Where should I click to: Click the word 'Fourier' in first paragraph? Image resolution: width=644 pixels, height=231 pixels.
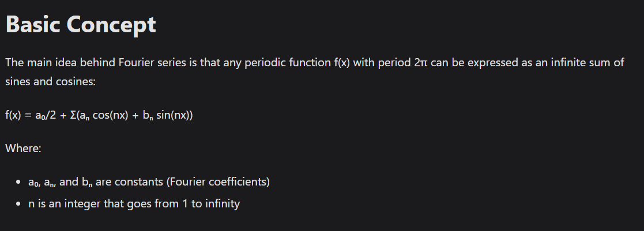pyautogui.click(x=135, y=62)
